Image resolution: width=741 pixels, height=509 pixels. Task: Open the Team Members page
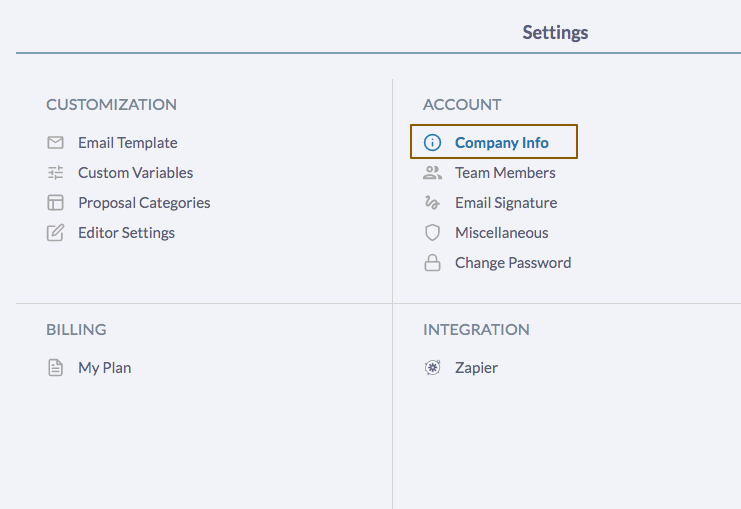tap(505, 173)
